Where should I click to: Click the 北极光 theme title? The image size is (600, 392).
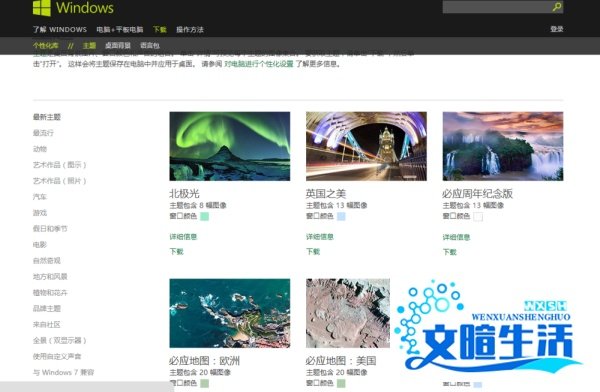pyautogui.click(x=184, y=194)
